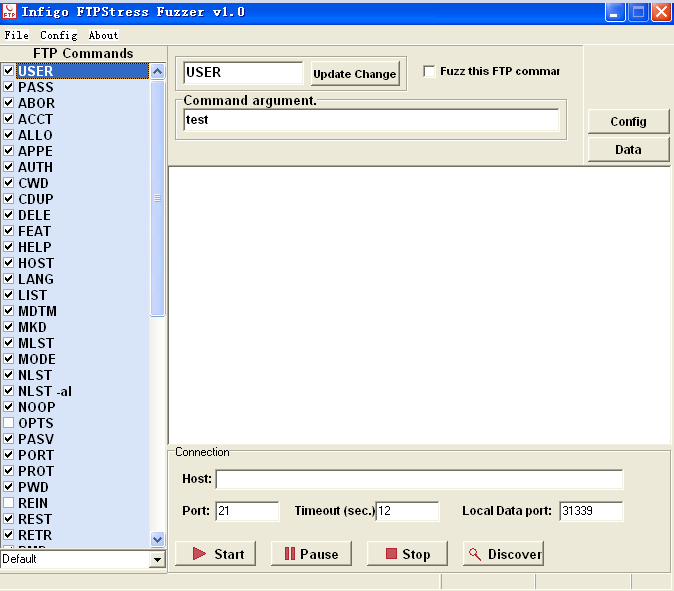Open the About menu
Viewport: 674px width, 591px height.
pyautogui.click(x=103, y=35)
